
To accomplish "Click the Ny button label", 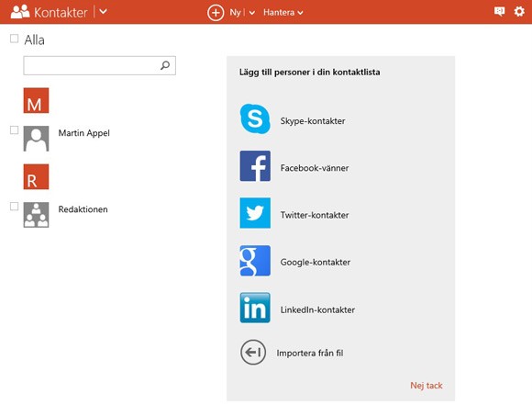I will coord(235,13).
